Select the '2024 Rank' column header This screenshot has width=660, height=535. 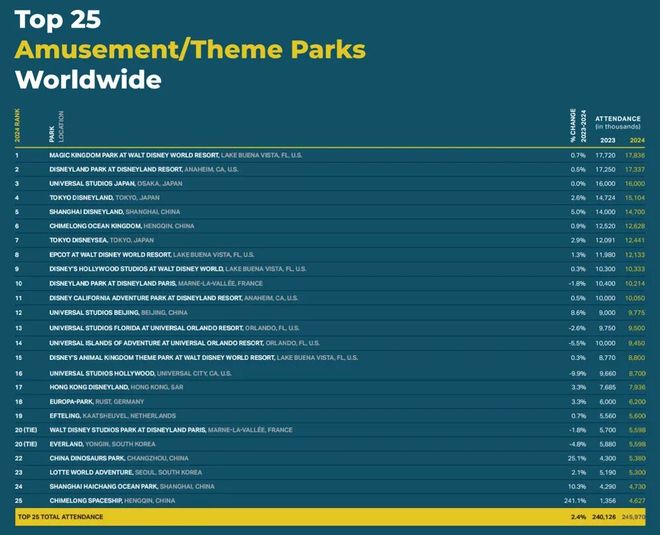tap(17, 128)
